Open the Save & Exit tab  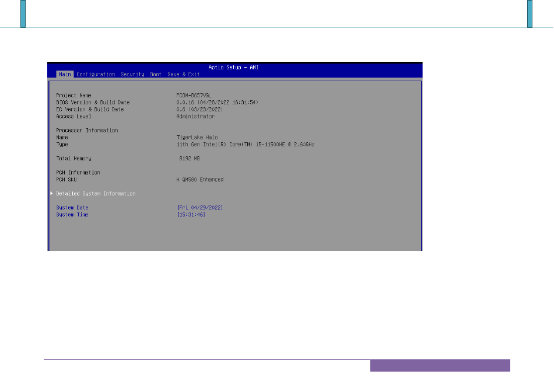(184, 74)
